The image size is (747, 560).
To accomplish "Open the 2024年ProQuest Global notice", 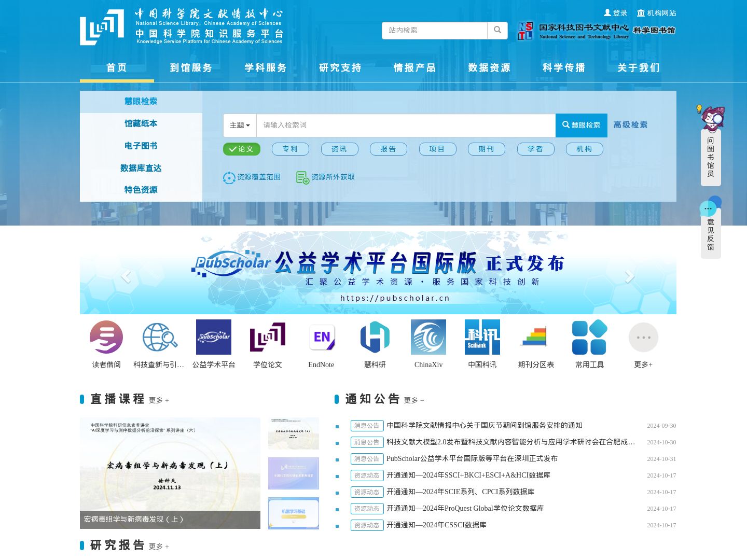I will click(465, 509).
